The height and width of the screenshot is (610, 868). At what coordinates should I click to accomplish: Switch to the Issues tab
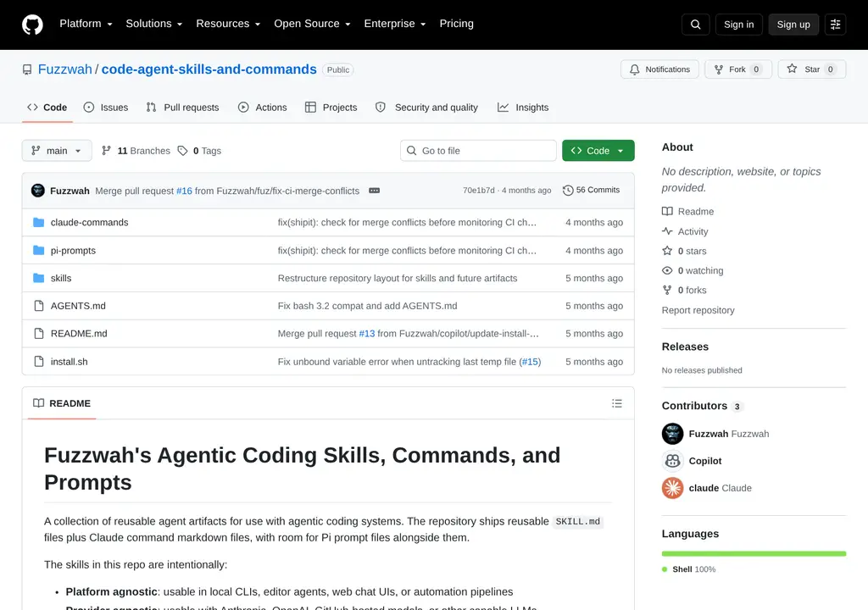(x=106, y=108)
